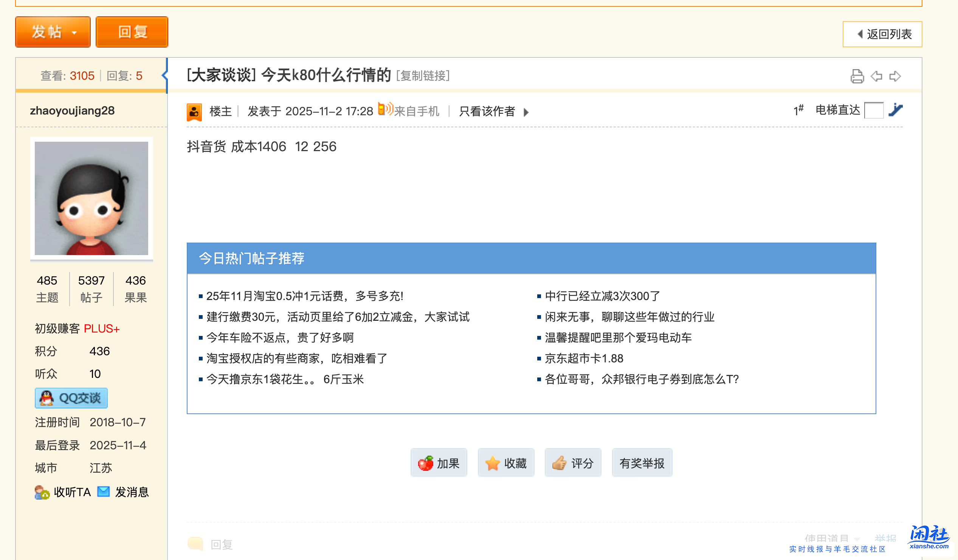Click the 电梯直达 jump wrench icon
The height and width of the screenshot is (560, 958).
click(896, 111)
